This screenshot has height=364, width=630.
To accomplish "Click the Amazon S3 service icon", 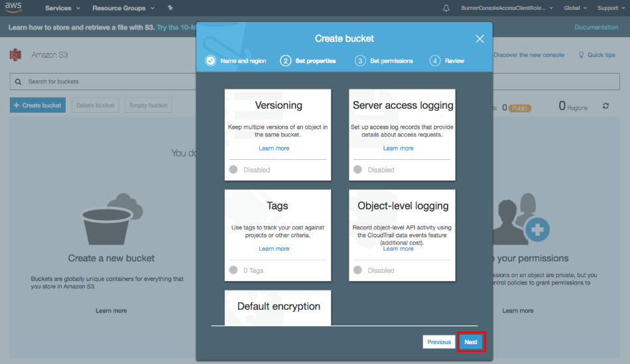I will click(x=16, y=54).
